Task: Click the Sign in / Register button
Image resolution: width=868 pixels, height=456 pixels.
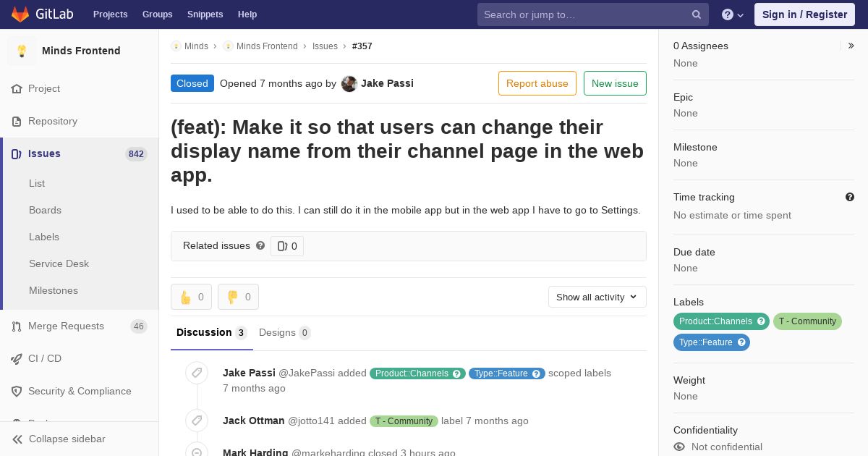Action: coord(804,14)
